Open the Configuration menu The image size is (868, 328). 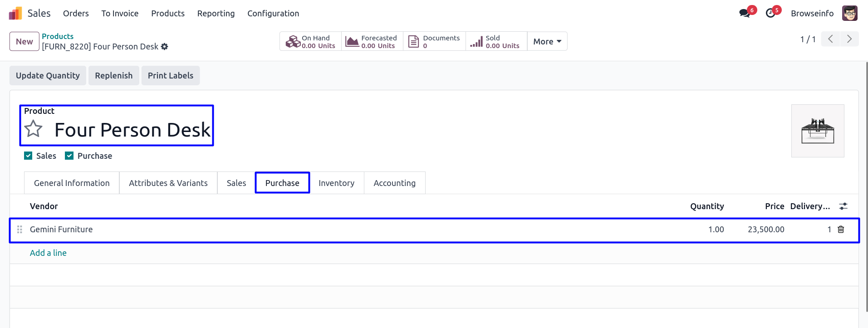pyautogui.click(x=273, y=14)
